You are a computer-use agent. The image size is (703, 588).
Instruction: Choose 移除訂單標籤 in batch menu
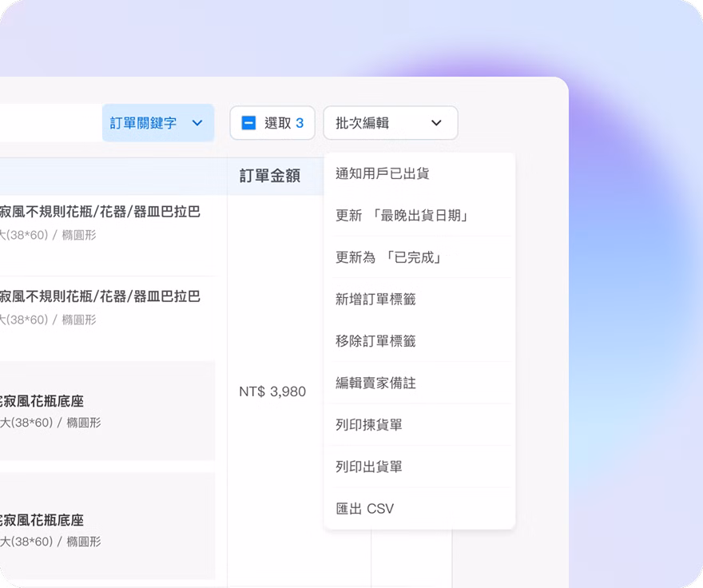[x=419, y=341]
